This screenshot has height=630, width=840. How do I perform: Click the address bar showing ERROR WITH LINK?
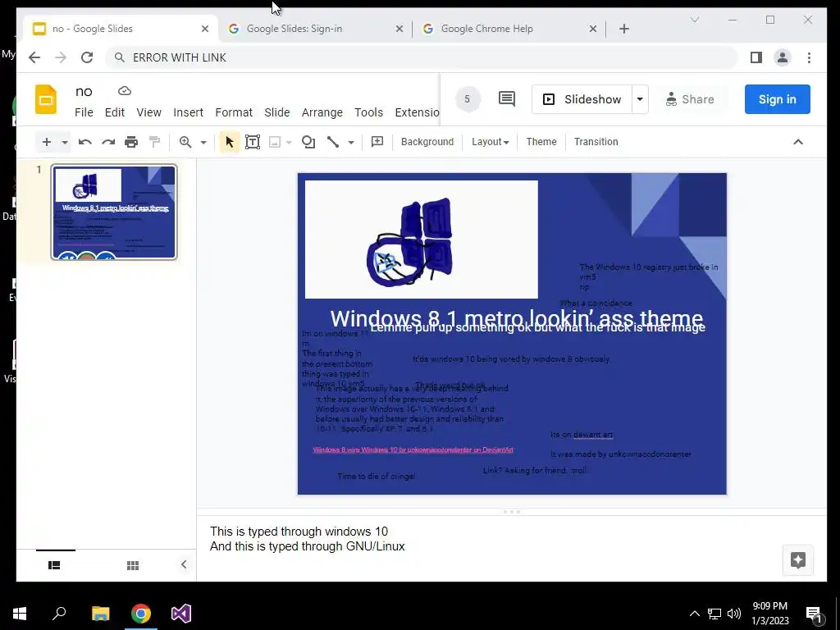[x=421, y=57]
